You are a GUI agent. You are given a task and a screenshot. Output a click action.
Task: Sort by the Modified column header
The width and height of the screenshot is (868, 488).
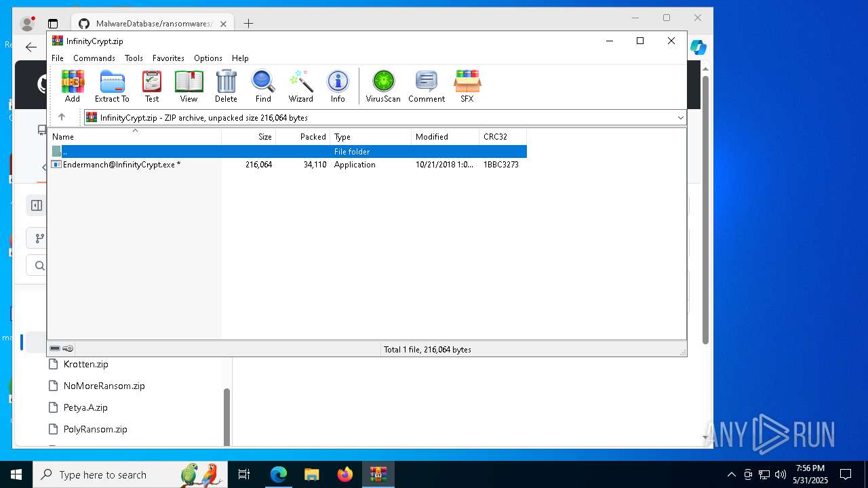tap(446, 137)
